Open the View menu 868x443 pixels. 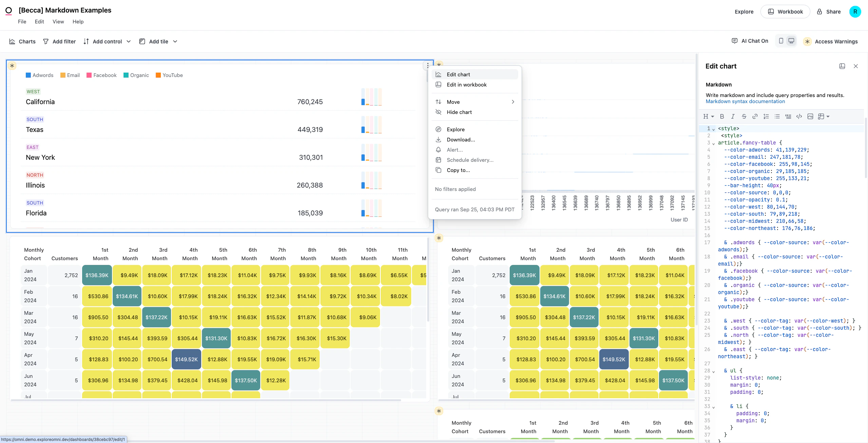(x=58, y=21)
